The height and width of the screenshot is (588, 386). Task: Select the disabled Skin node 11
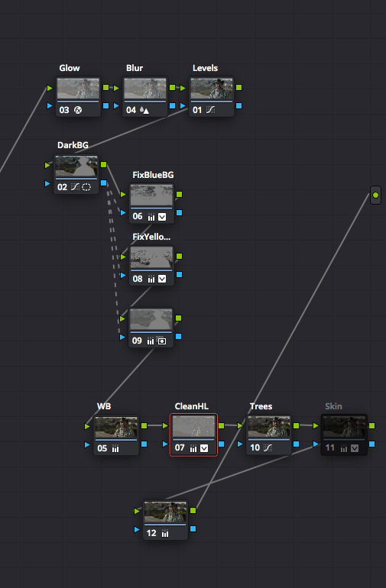pyautogui.click(x=344, y=435)
